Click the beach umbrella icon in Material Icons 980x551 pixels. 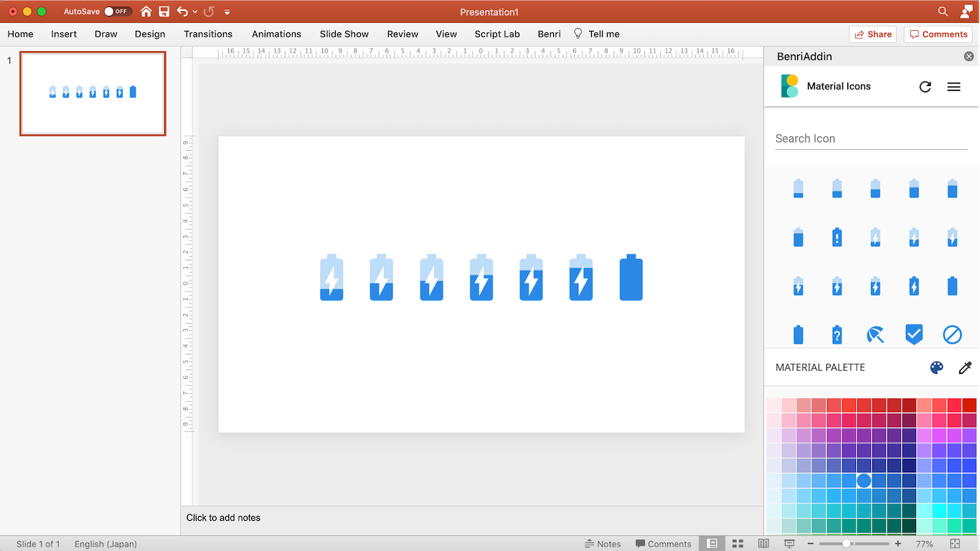[x=875, y=334]
